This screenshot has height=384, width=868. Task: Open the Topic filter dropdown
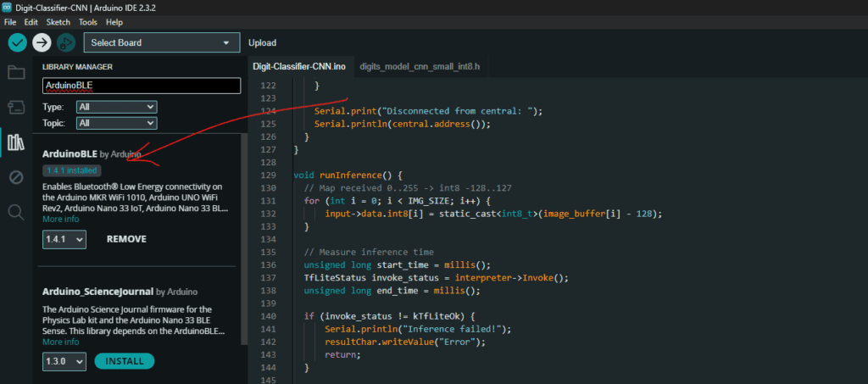tap(116, 123)
